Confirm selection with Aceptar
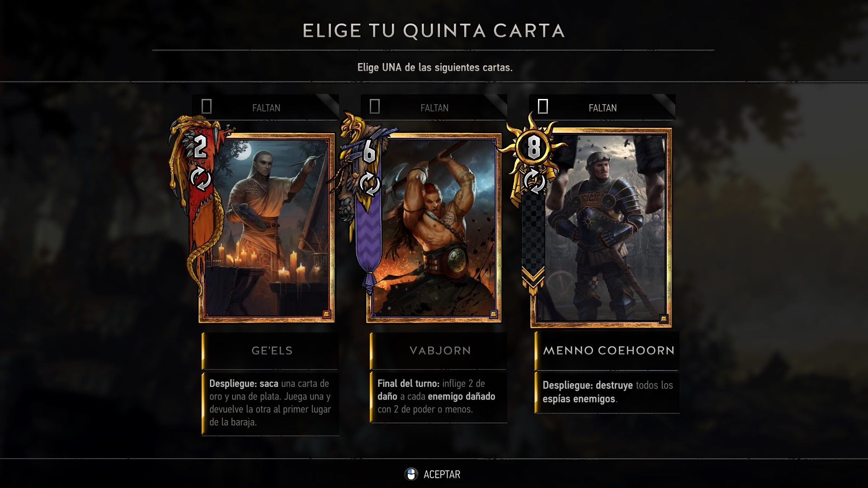The image size is (868, 488). [442, 474]
